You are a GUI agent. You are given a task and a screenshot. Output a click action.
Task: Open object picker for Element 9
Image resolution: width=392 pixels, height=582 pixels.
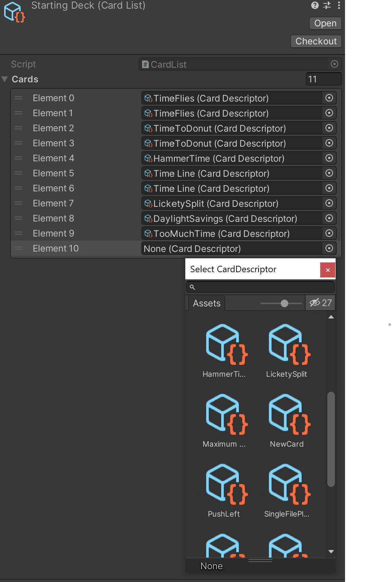pyautogui.click(x=329, y=233)
